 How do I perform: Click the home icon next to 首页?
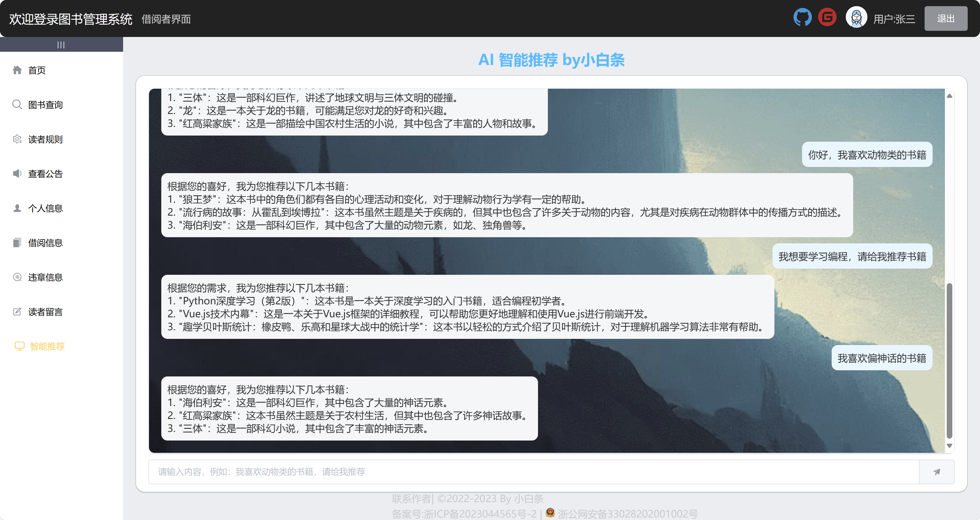pos(17,70)
